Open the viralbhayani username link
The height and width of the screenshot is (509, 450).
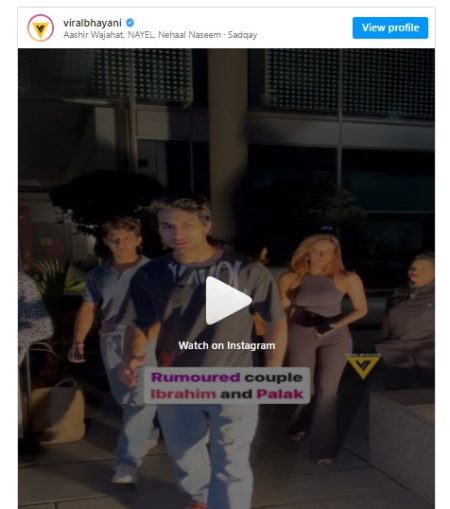click(x=92, y=23)
